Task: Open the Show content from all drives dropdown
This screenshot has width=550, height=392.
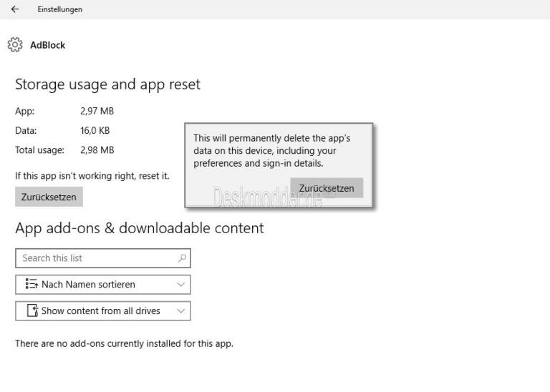Action: point(103,310)
